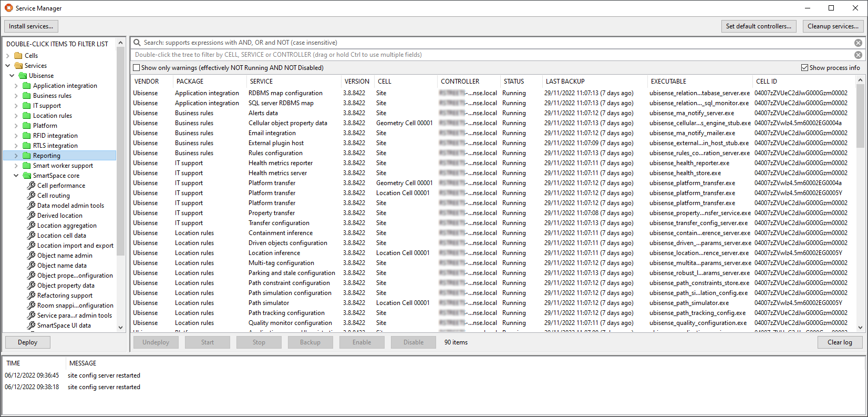
Task: Click the Reporting folder icon
Action: 27,156
